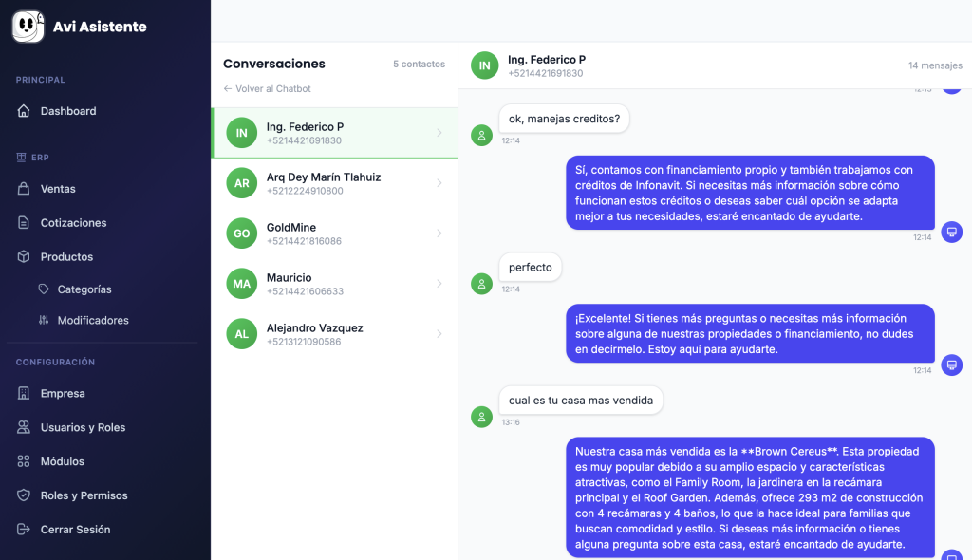Open the Arq Dey Marín Tlahuiz chevron
Viewport: 972px width, 560px height.
pyautogui.click(x=439, y=183)
